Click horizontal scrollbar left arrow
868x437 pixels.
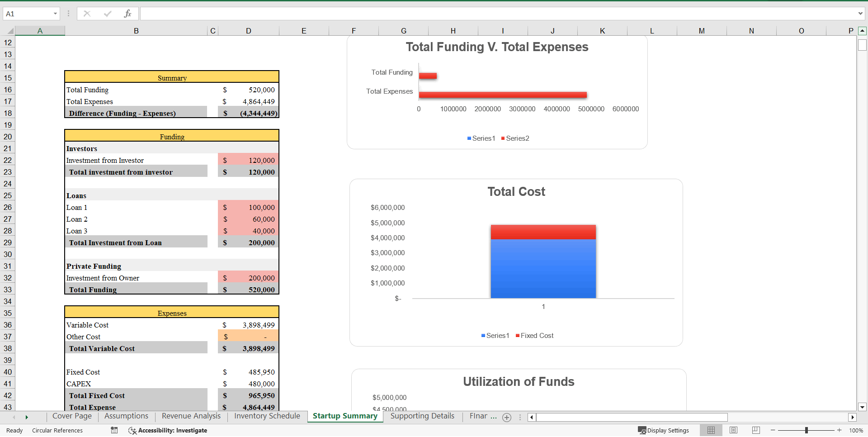tap(532, 417)
